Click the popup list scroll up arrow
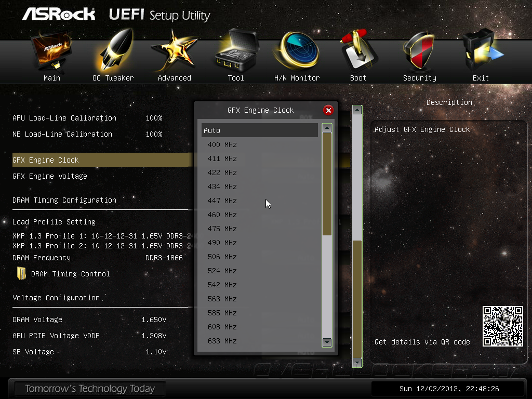The width and height of the screenshot is (532, 399). click(x=327, y=128)
